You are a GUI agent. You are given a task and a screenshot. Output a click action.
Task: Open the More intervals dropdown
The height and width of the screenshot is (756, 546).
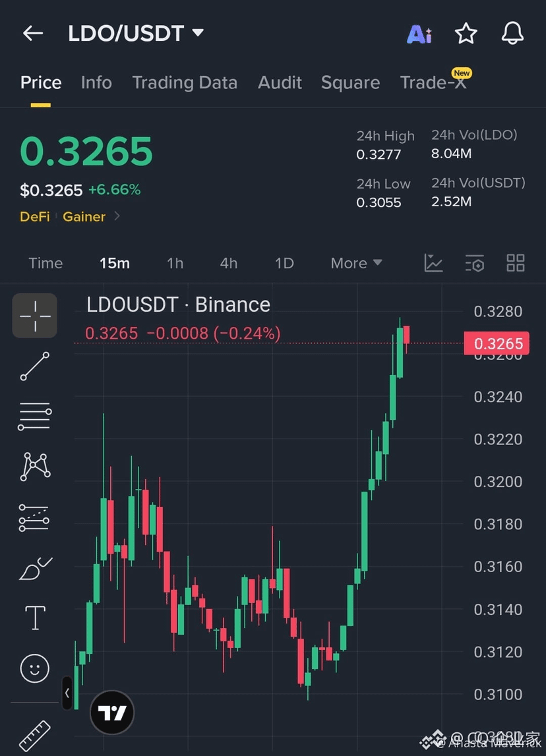click(x=356, y=263)
